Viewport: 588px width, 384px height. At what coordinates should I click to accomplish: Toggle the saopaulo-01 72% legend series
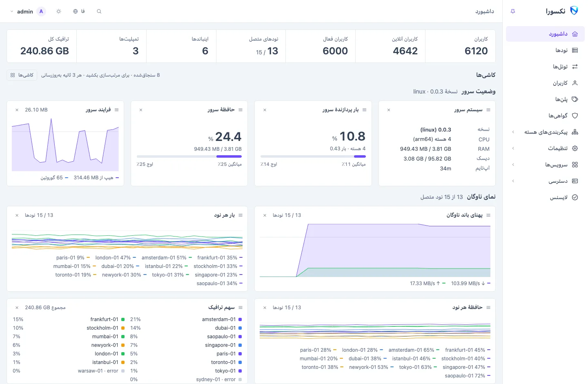(468, 376)
